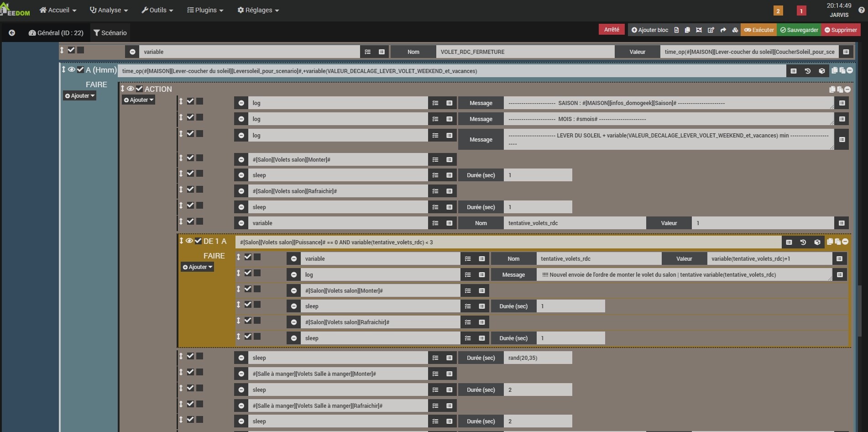
Task: Click the delete minus icon on the ACTION block
Action: pyautogui.click(x=847, y=90)
